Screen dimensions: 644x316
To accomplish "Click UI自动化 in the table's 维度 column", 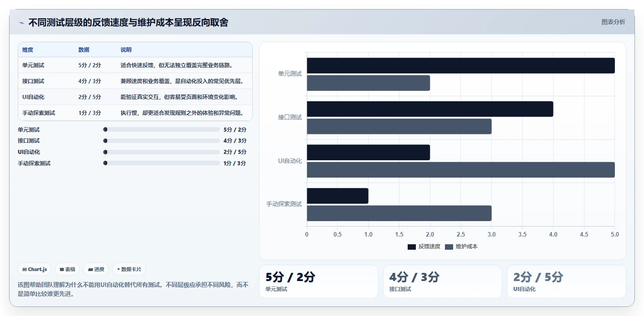I will 33,97.
